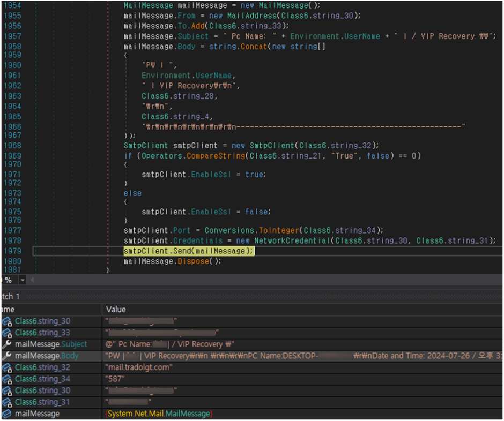Click the wrench icon beside mailMessage.Subject

(7, 344)
